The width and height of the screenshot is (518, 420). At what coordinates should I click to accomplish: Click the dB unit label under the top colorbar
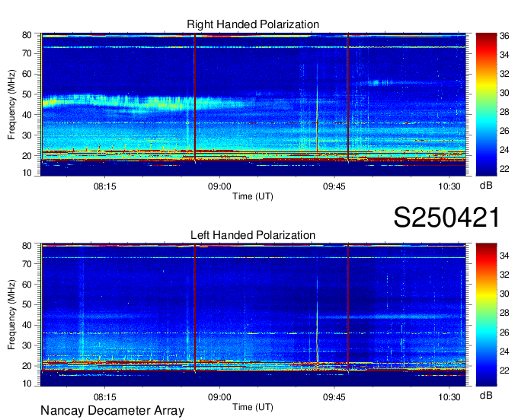(486, 186)
